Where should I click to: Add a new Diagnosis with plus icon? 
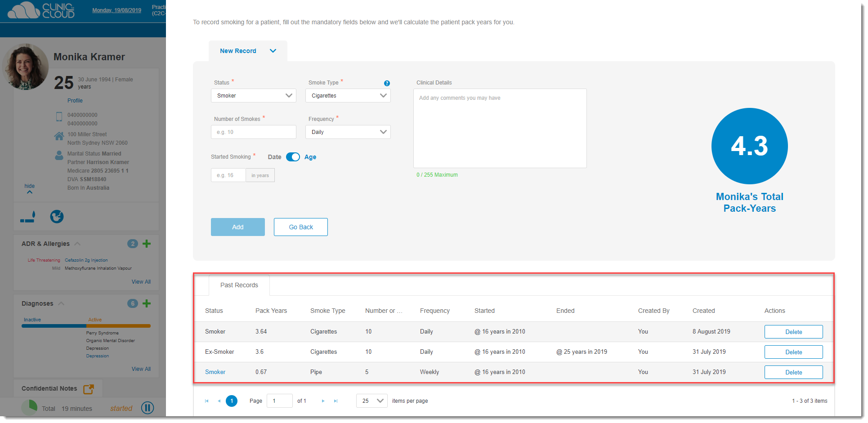point(147,303)
